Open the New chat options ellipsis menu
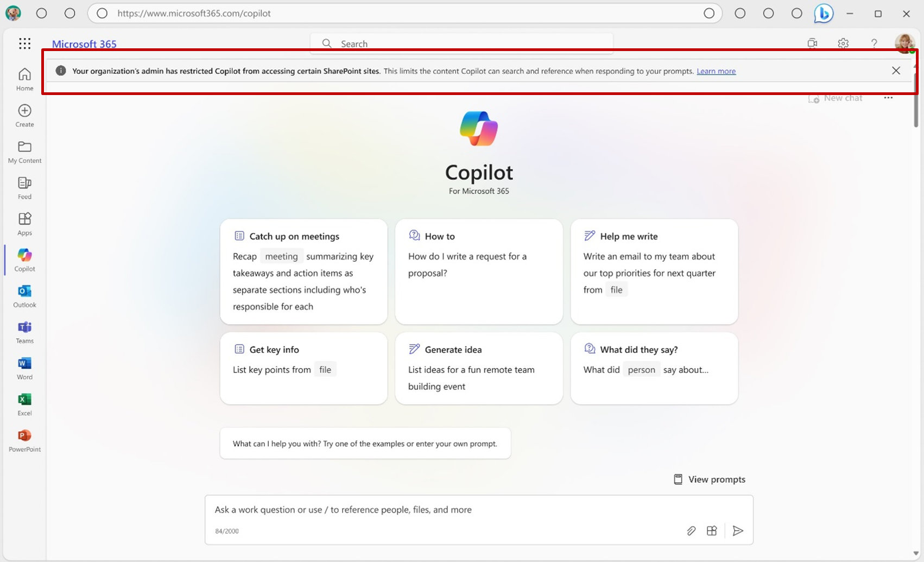This screenshot has height=562, width=924. [889, 98]
